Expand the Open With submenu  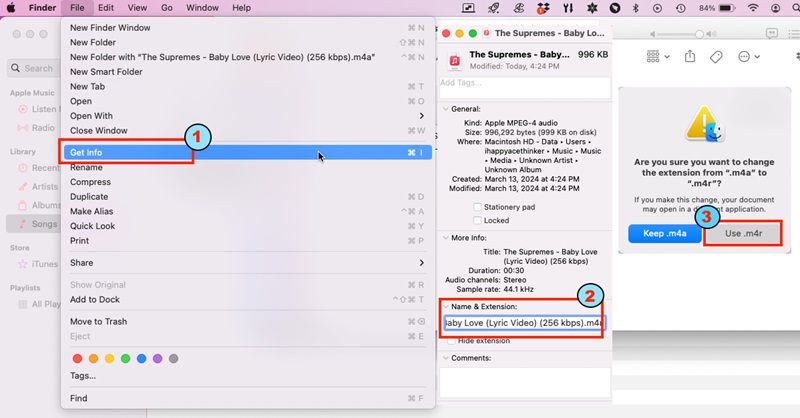click(x=247, y=116)
